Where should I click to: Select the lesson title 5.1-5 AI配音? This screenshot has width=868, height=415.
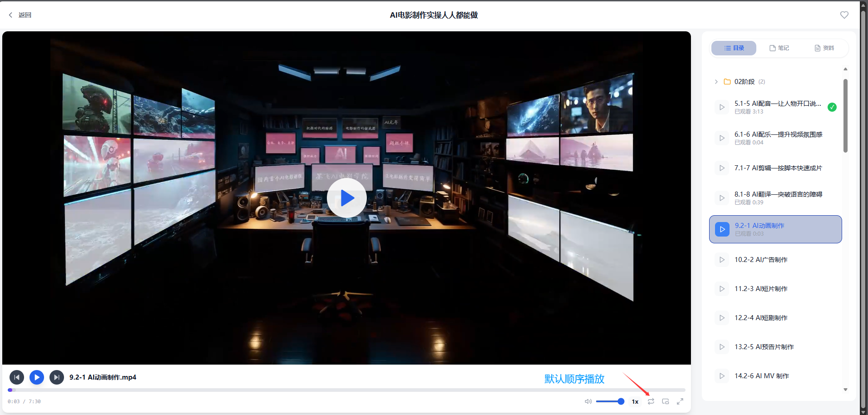point(778,104)
